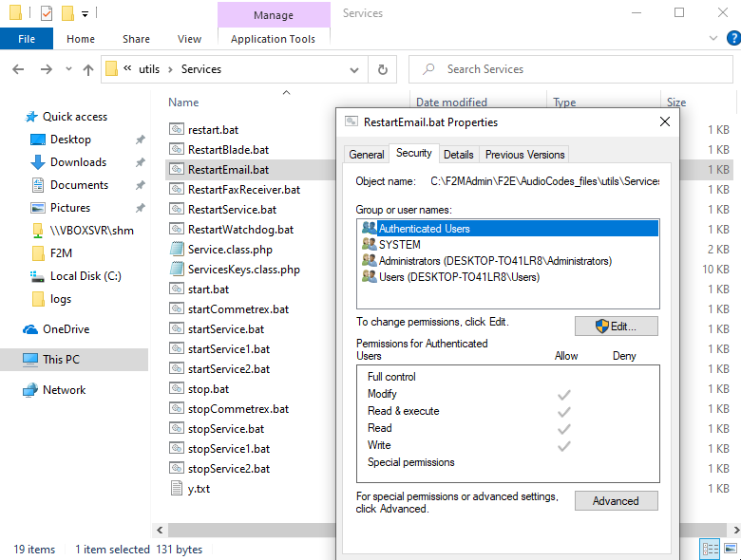Select the Network icon in sidebar
Viewport: 741px width, 560px height.
(30, 390)
